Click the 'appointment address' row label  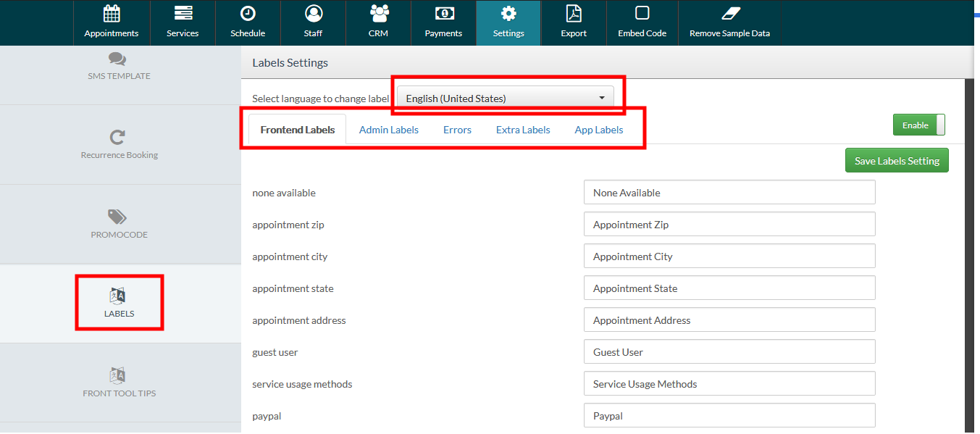tap(299, 320)
